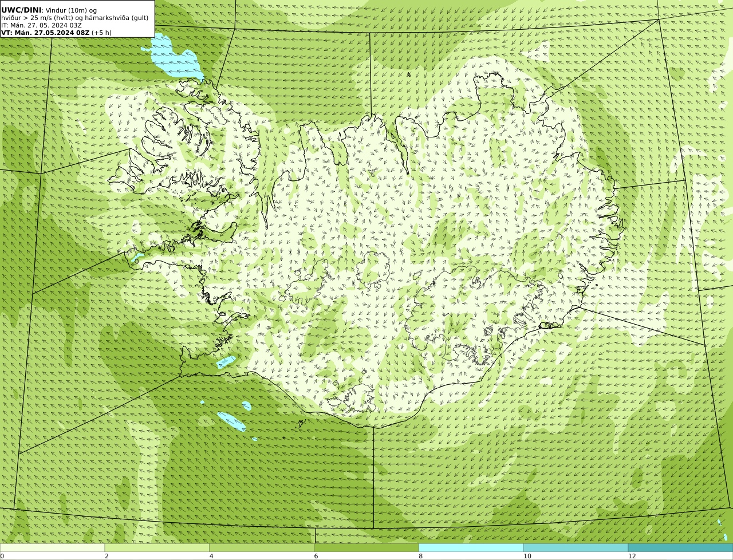The image size is (733, 560).
Task: Choose the darker green 6–8 m/s swatch
Action: pos(366,548)
